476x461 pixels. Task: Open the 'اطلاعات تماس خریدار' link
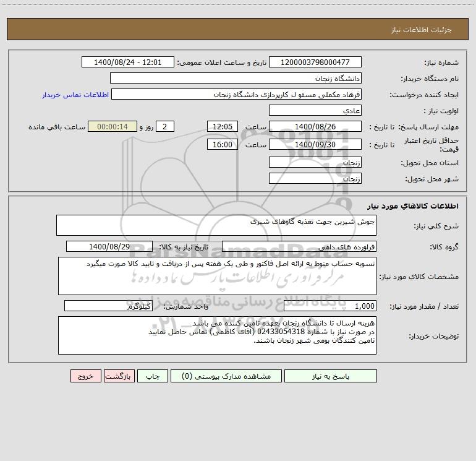[75, 95]
